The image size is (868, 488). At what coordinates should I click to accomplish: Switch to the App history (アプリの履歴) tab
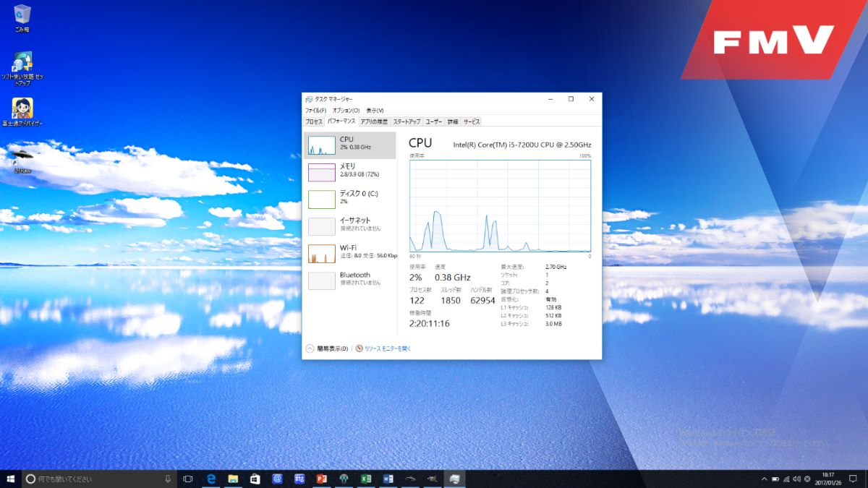374,121
